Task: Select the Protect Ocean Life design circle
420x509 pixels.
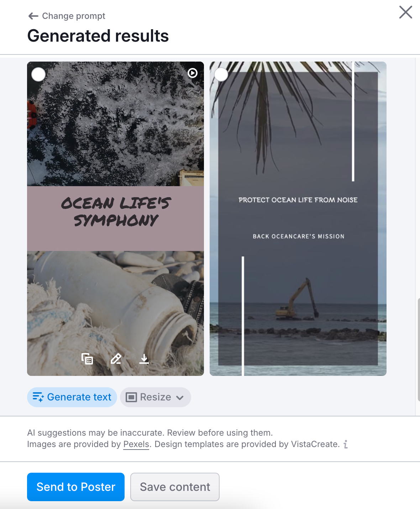Action: click(x=221, y=74)
